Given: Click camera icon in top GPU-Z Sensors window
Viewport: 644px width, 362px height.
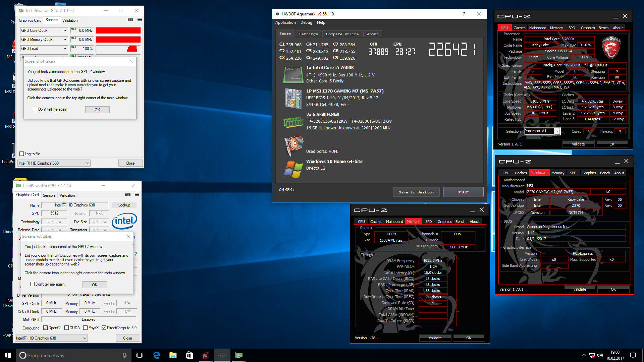Looking at the screenshot, I should 130,20.
